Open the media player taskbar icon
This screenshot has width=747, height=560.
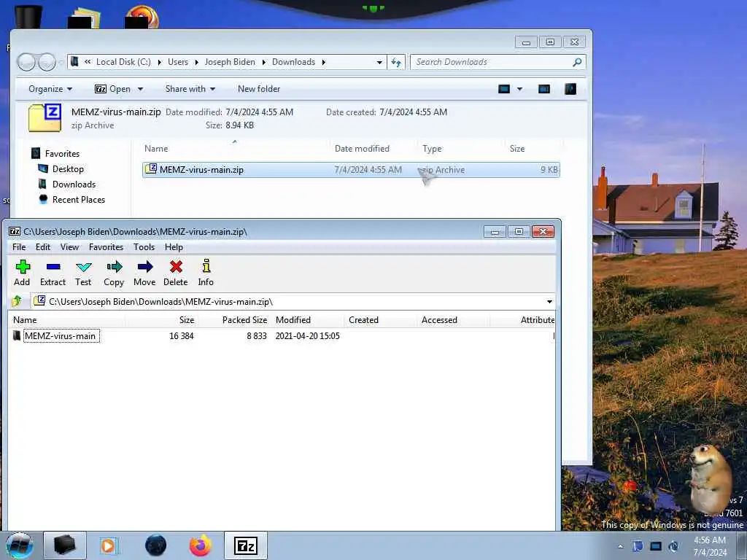click(109, 545)
